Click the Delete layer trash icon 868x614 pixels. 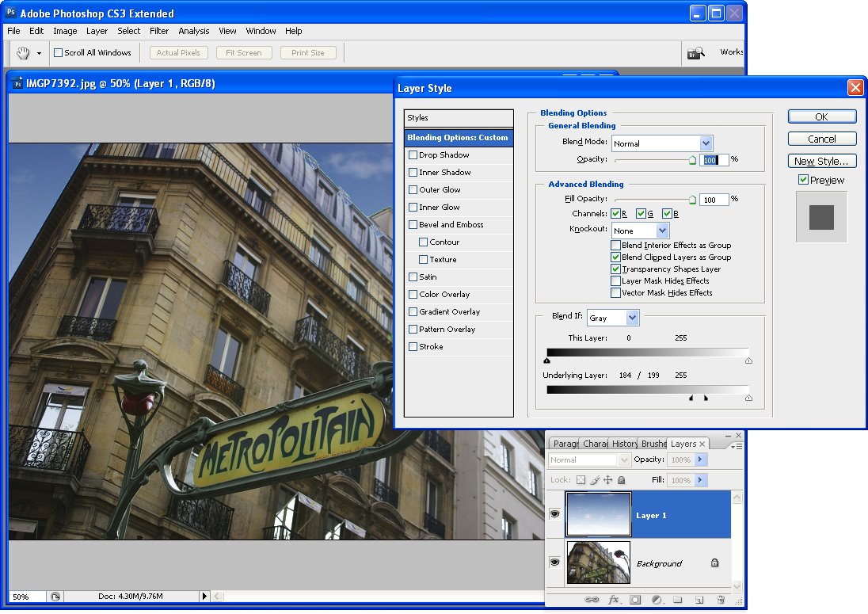click(x=721, y=600)
